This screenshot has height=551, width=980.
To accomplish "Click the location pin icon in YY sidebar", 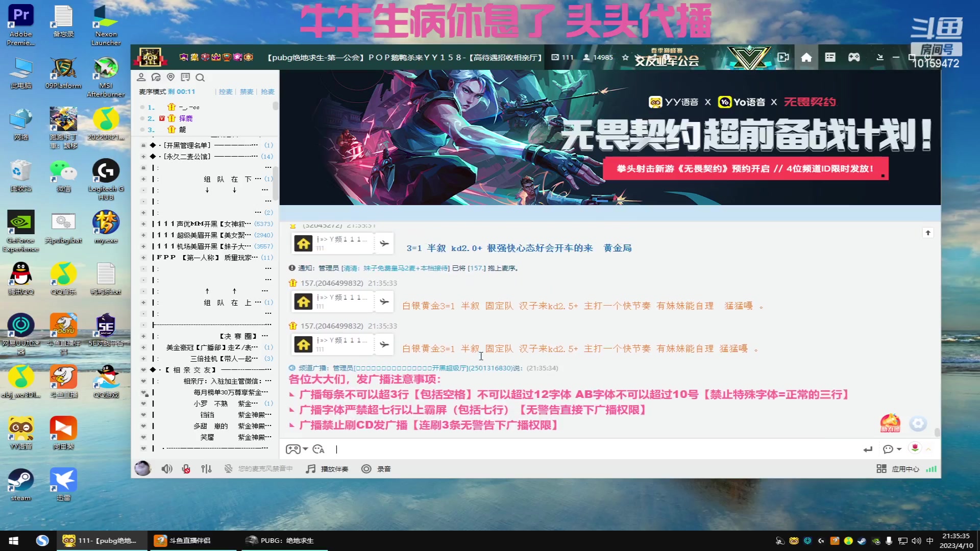I will [171, 77].
